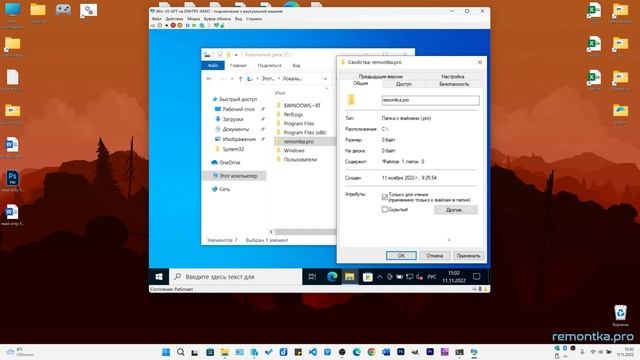The height and width of the screenshot is (360, 640).
Task: Open the notification center in the VM taskbar
Action: tap(476, 277)
